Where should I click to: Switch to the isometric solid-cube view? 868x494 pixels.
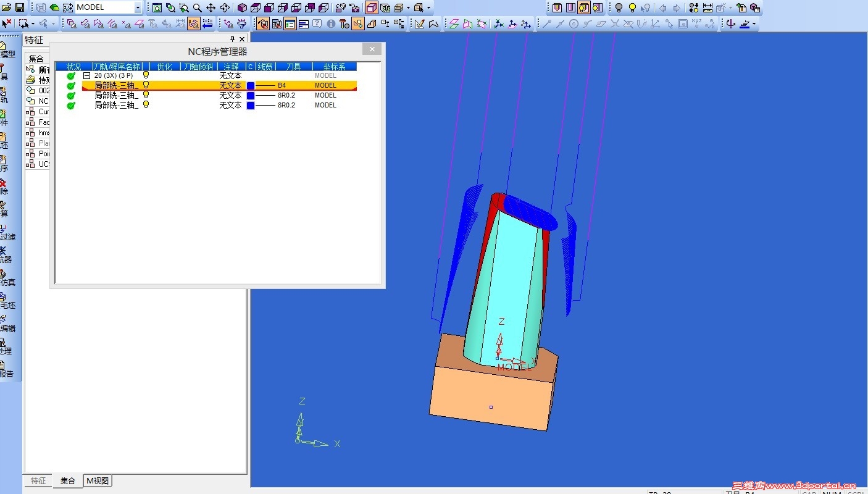(242, 7)
